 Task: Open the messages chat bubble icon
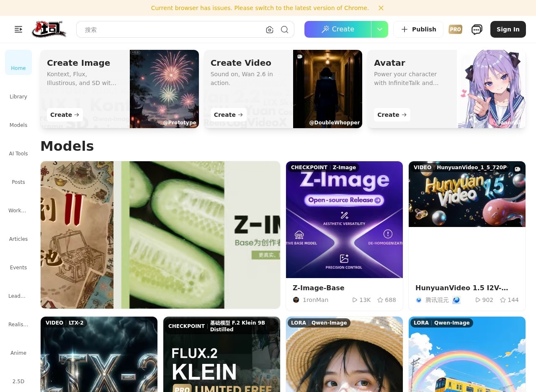pos(477,29)
